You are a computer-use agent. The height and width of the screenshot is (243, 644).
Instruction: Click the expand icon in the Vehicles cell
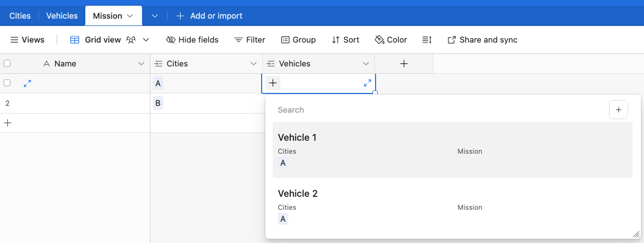[367, 83]
